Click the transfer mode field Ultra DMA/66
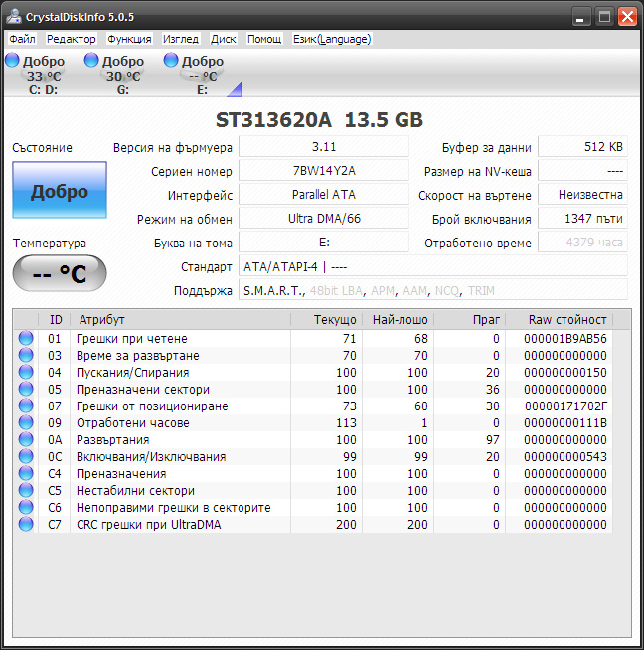 [x=324, y=219]
